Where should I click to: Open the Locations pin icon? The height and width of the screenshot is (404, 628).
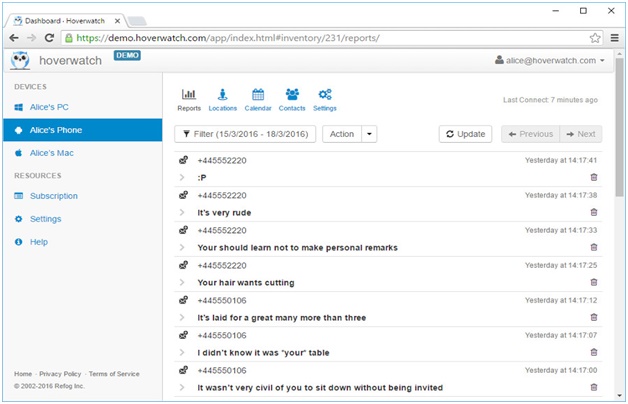coord(223,94)
